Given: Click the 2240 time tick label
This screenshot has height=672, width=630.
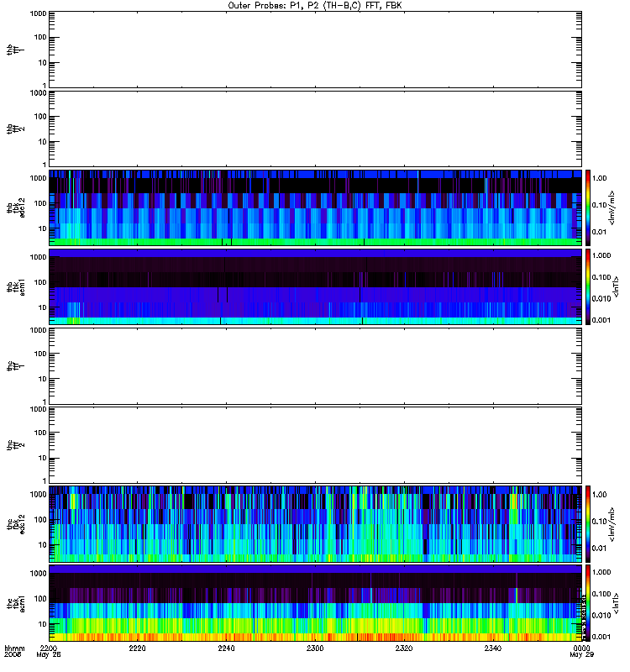Looking at the screenshot, I should [226, 648].
